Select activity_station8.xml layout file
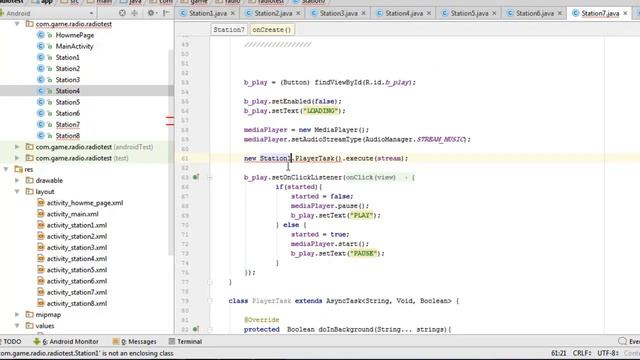Image resolution: width=640 pixels, height=360 pixels. tap(77, 303)
